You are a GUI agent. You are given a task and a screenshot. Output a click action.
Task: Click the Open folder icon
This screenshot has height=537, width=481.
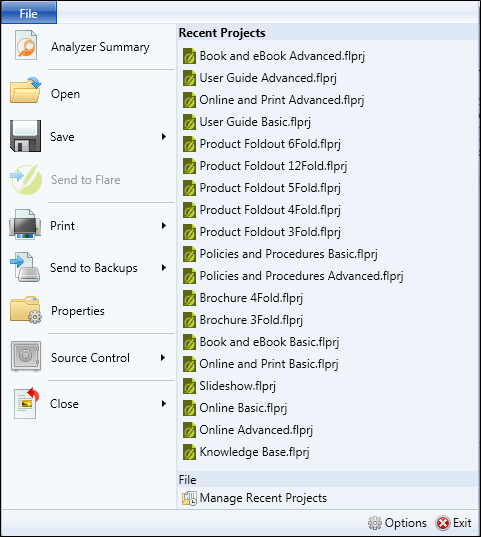pos(25,90)
